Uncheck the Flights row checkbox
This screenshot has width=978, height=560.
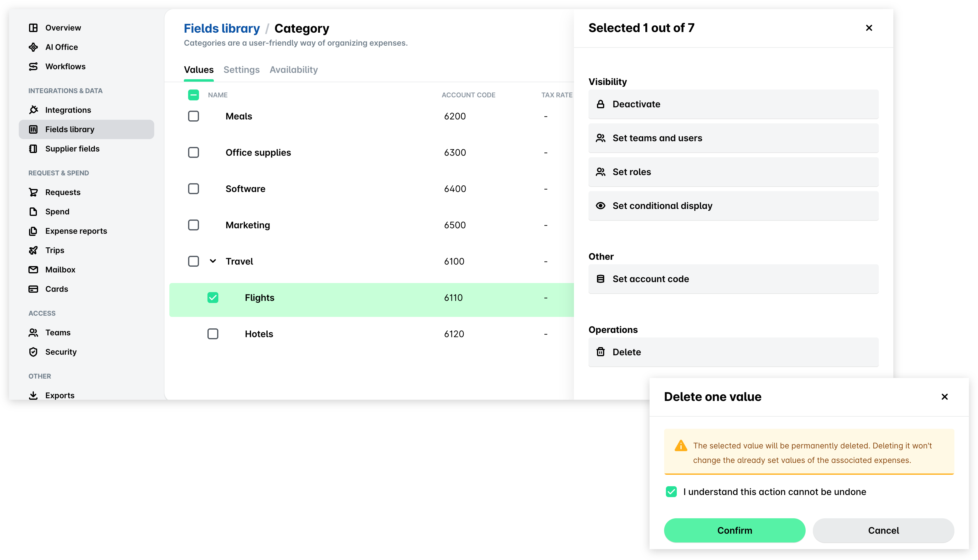point(213,297)
